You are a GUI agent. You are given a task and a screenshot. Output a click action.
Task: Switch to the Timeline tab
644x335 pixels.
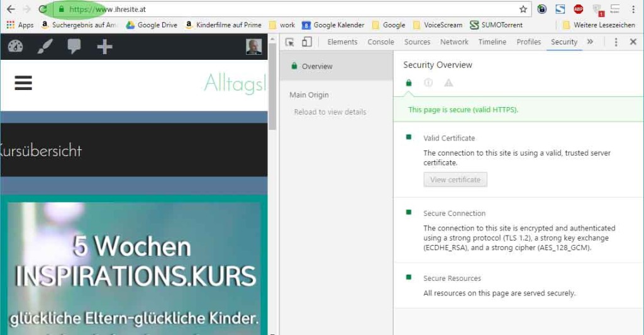click(x=492, y=42)
